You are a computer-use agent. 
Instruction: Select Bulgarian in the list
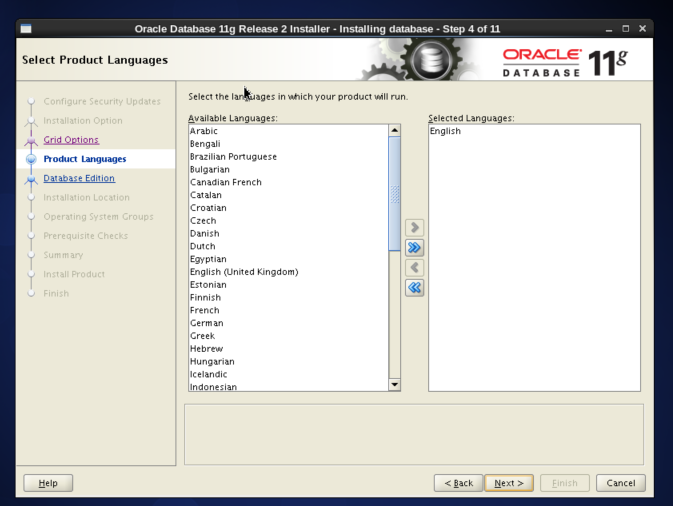pyautogui.click(x=288, y=170)
